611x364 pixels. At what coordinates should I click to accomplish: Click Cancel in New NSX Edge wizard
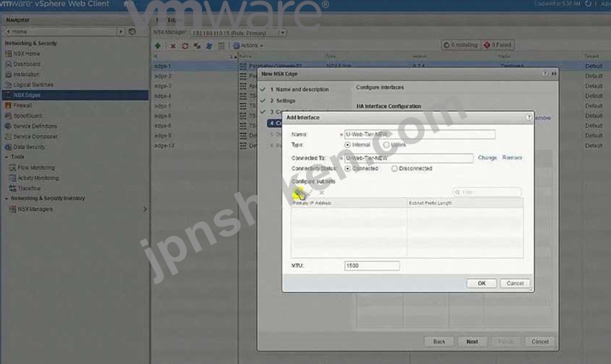click(x=540, y=341)
